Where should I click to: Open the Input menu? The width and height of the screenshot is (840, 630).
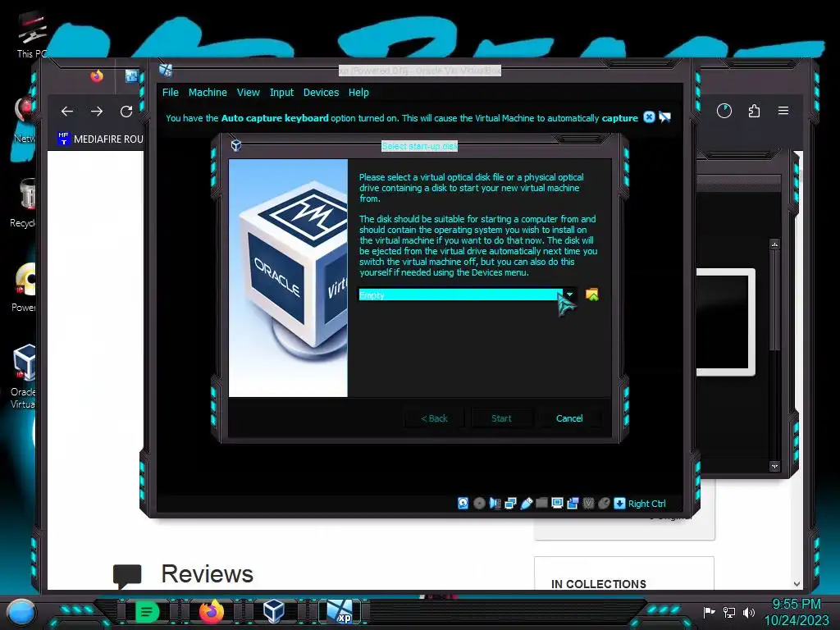click(281, 92)
